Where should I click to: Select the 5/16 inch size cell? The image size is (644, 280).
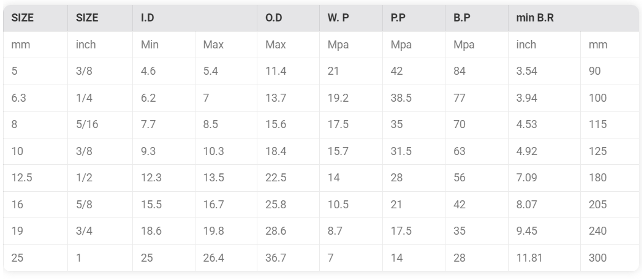[x=100, y=124]
